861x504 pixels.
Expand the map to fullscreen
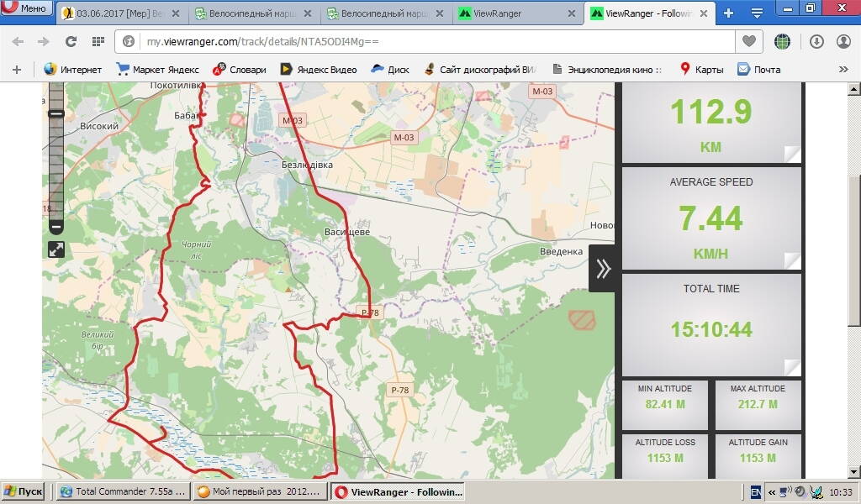tap(56, 249)
